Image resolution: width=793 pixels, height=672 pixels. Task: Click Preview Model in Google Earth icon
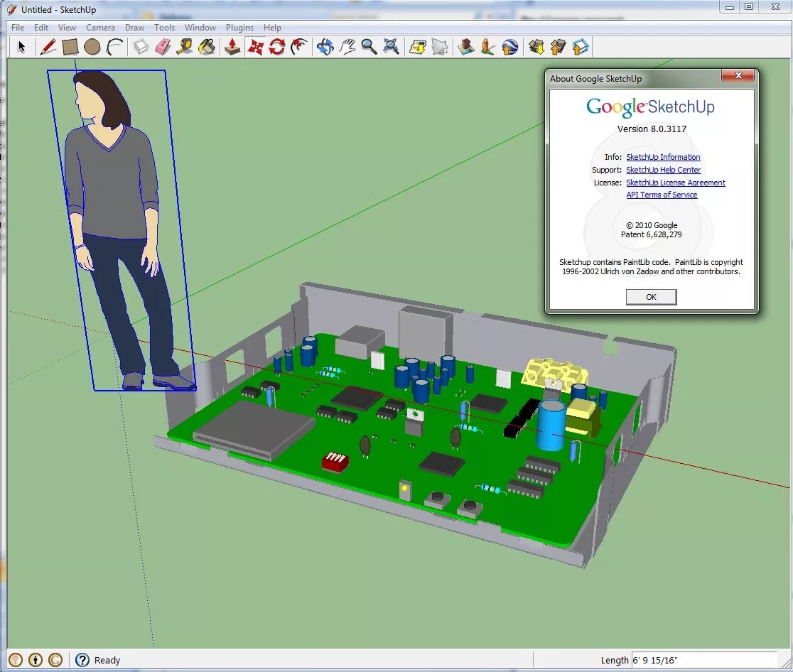point(509,47)
